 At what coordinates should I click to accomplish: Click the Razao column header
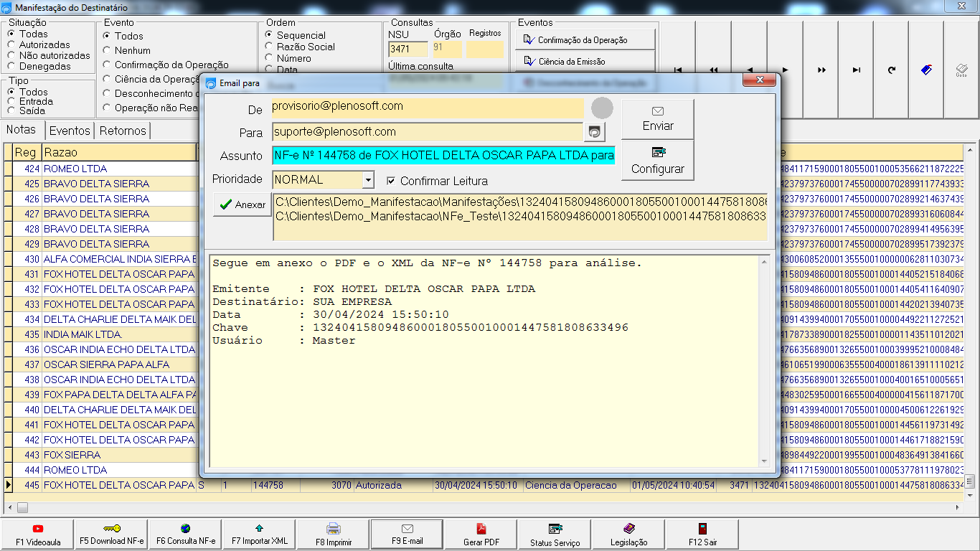tap(118, 152)
